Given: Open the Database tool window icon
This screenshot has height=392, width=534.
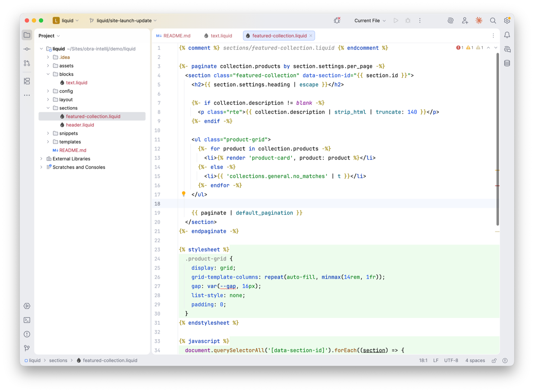Looking at the screenshot, I should click(507, 63).
